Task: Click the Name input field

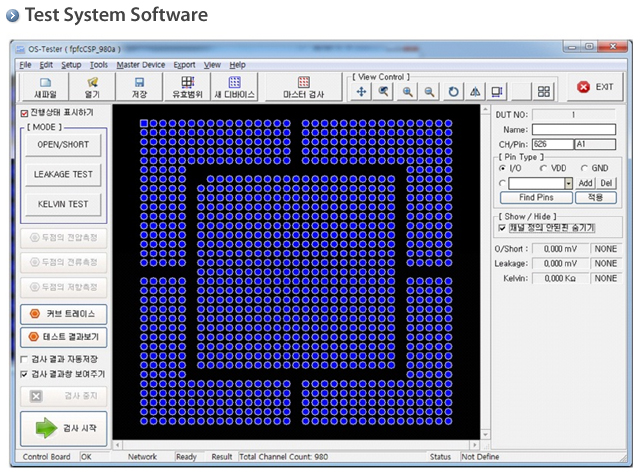Action: coord(574,130)
